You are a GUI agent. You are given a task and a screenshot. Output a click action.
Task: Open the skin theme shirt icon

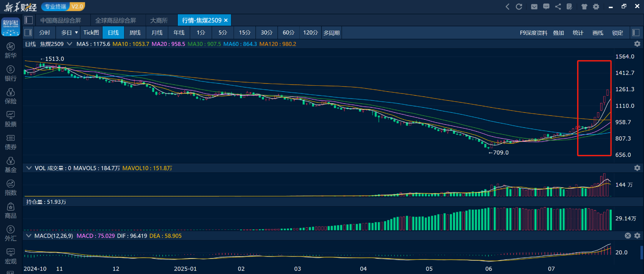584,6
